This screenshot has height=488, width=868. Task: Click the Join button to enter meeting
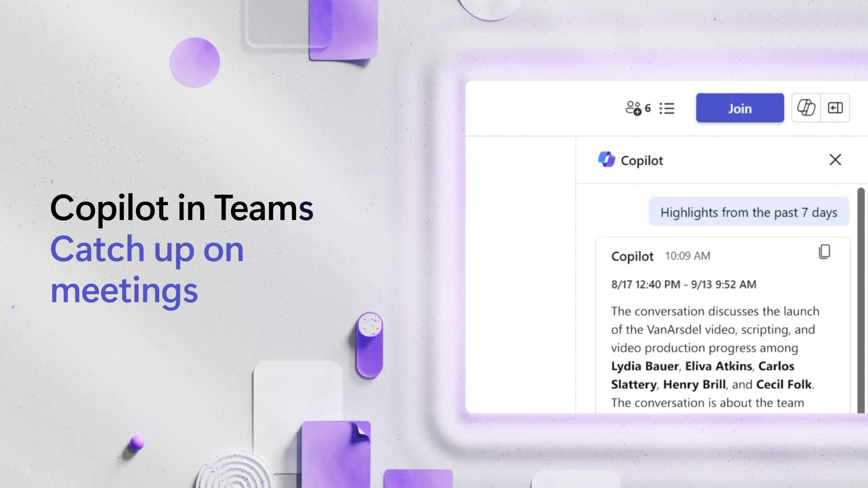coord(741,108)
